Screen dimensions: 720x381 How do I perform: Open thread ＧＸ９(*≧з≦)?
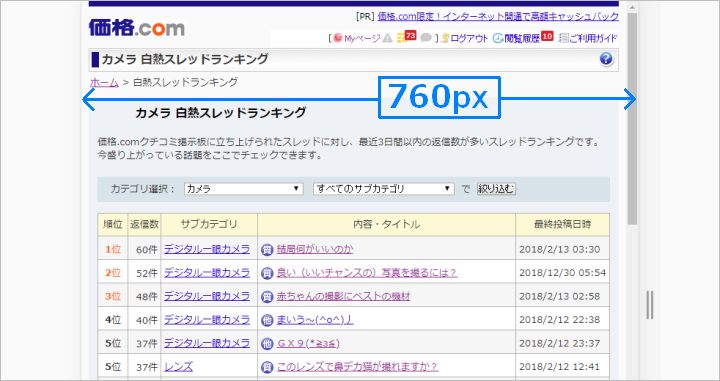tap(308, 343)
